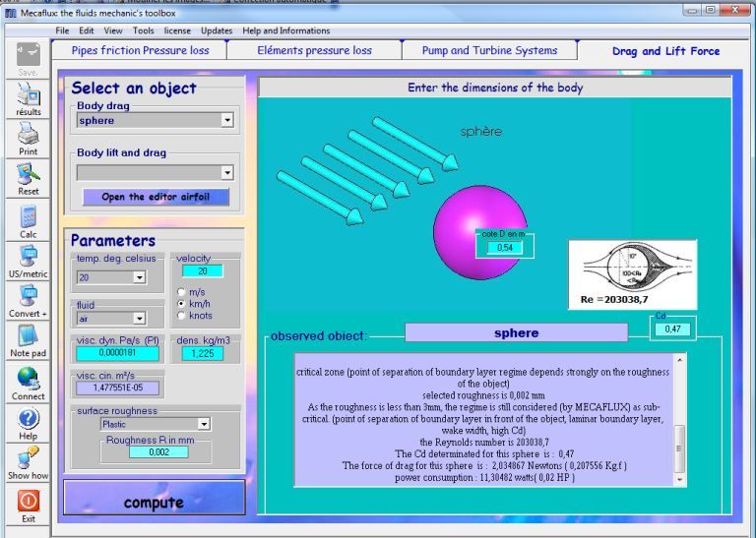Switch to Eléments pressure loss tab
Viewport: 756px width, 538px height.
point(314,50)
